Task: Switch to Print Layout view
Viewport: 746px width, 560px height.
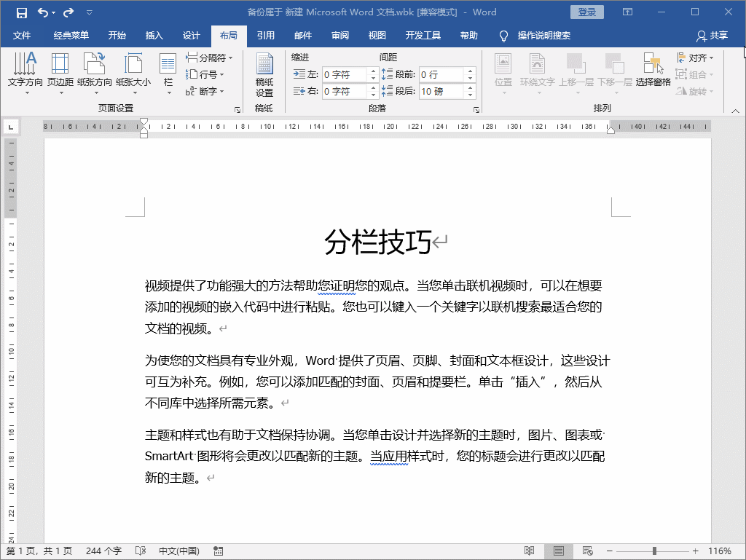Action: point(559,551)
